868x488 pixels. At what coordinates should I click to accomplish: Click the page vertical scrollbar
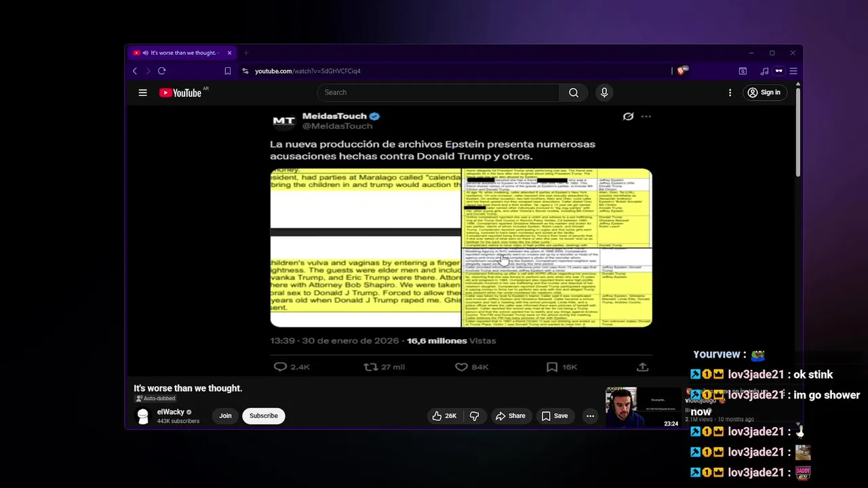[798, 133]
